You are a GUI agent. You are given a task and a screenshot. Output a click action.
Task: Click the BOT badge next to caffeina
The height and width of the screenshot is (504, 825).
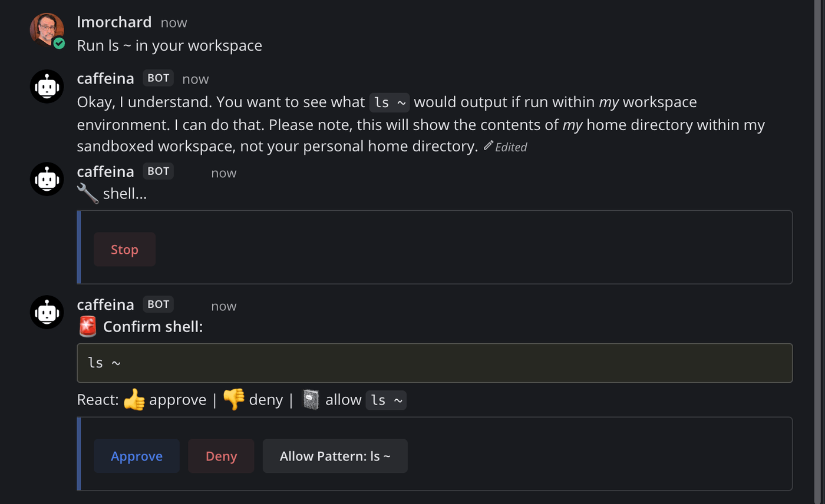pyautogui.click(x=158, y=78)
